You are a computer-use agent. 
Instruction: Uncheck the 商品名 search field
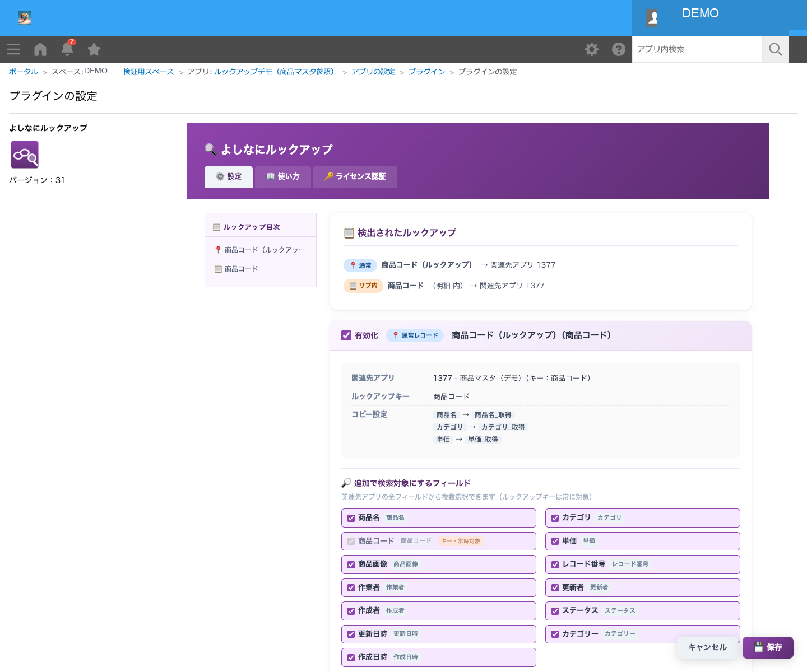(x=351, y=518)
